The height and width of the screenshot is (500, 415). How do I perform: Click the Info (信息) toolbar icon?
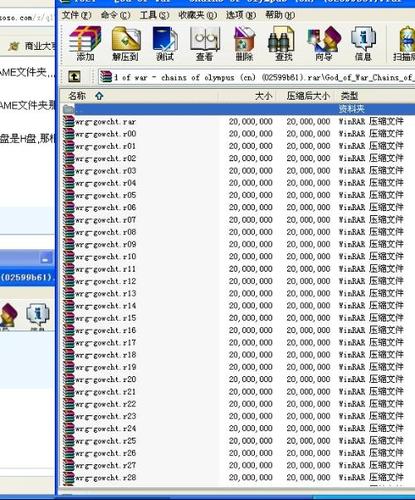(363, 44)
